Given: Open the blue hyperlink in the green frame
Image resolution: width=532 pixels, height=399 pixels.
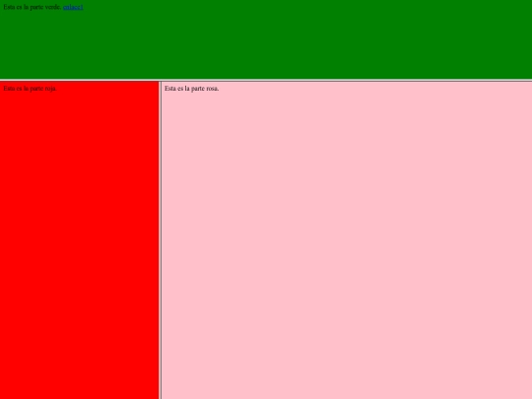Looking at the screenshot, I should coord(73,7).
